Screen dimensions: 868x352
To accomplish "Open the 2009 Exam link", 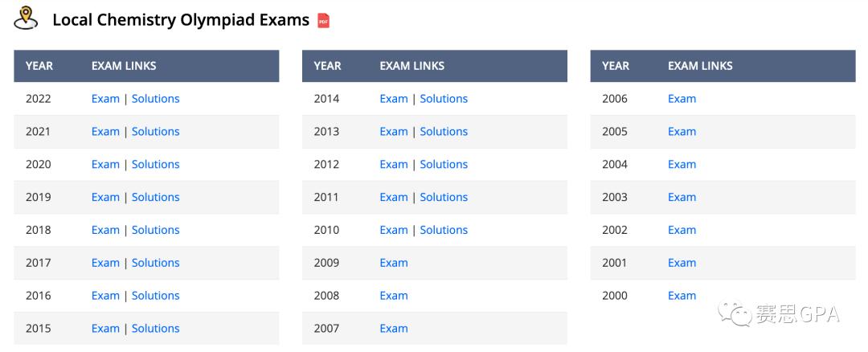I will click(394, 263).
